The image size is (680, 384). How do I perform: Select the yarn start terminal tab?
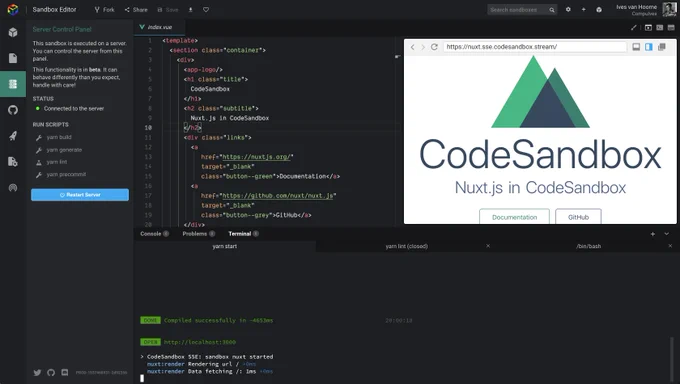(225, 246)
